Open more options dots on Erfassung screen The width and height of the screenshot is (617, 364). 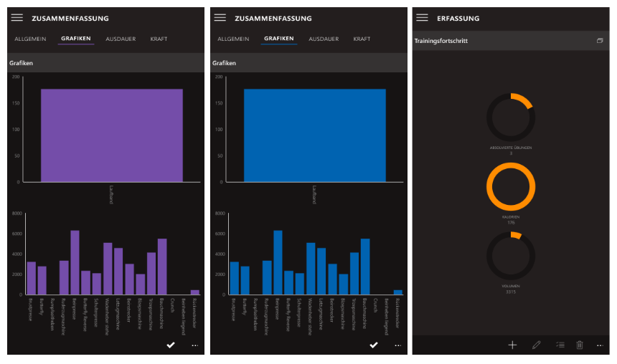600,345
